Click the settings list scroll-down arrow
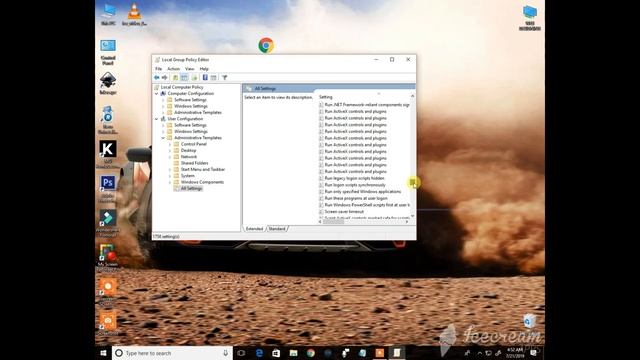 [413, 216]
